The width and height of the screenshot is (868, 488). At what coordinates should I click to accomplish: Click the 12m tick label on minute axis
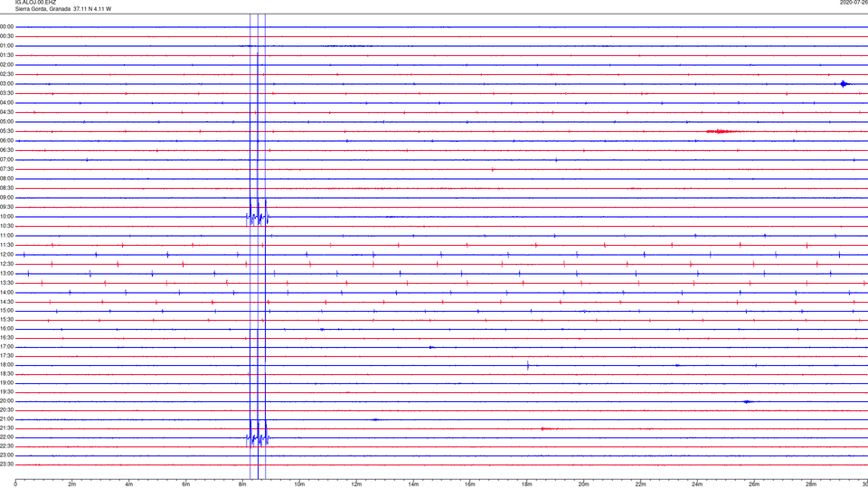tap(356, 484)
